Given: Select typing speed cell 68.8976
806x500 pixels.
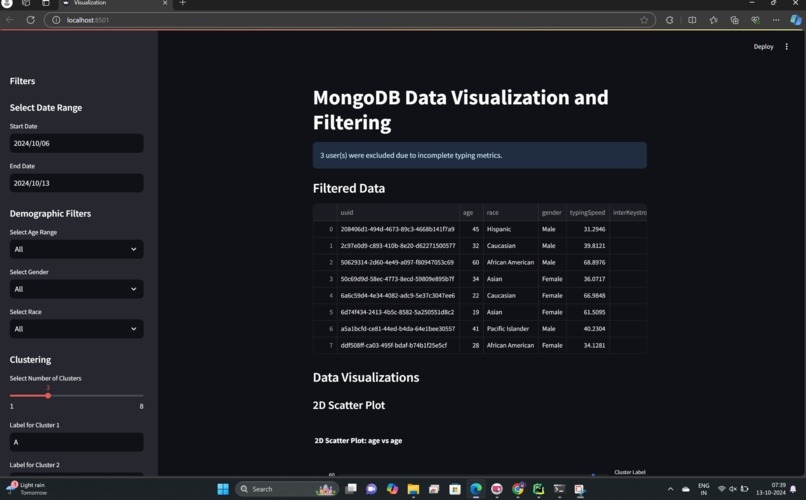Looking at the screenshot, I should click(588, 263).
